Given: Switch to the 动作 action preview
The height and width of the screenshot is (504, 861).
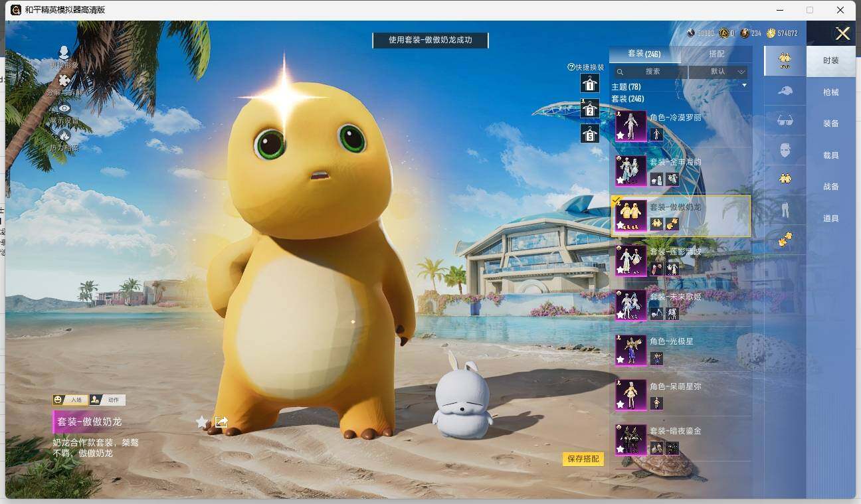Looking at the screenshot, I should pos(107,400).
